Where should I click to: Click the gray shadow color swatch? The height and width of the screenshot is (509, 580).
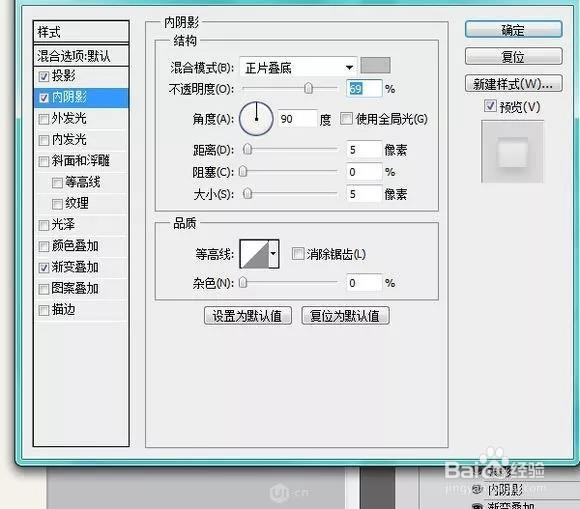375,65
